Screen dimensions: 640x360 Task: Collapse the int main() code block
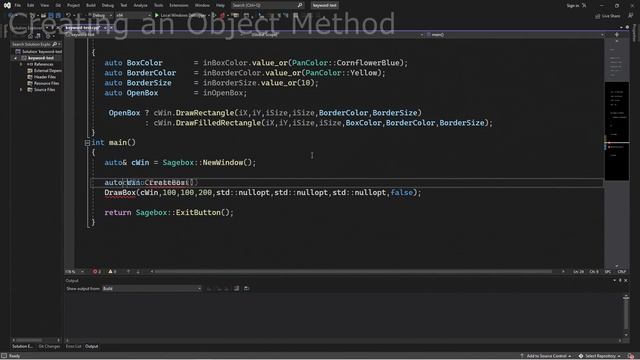click(87, 143)
